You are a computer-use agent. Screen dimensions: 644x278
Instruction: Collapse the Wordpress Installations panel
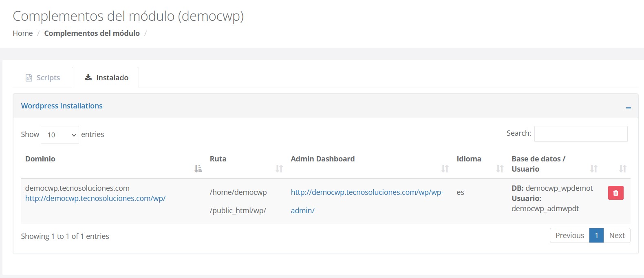click(x=628, y=108)
